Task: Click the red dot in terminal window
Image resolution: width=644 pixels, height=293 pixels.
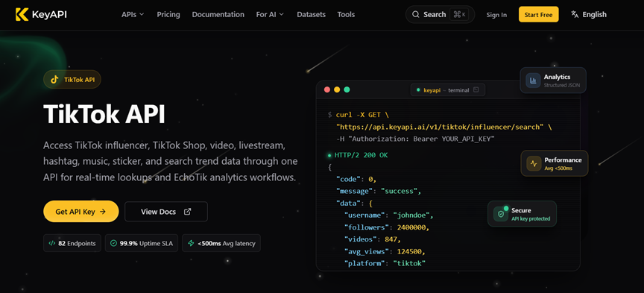Action: point(327,89)
